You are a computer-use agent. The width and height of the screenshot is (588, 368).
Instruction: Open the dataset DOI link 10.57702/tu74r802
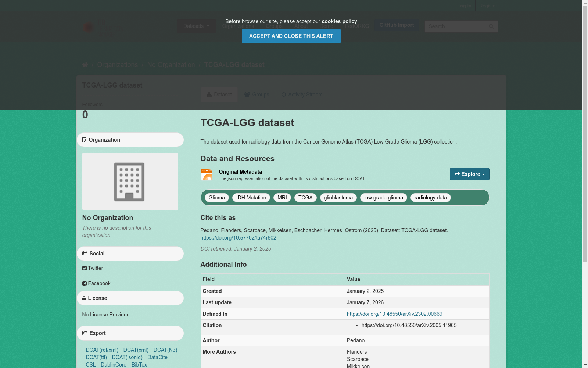238,238
